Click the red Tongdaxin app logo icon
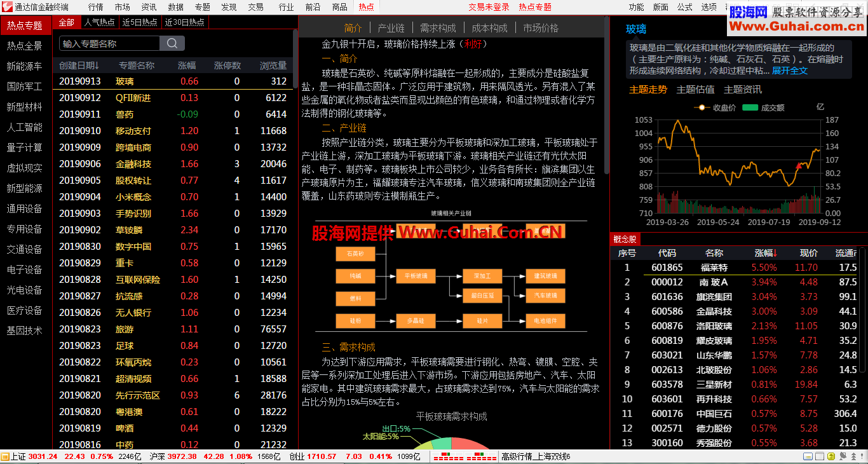Screen dimensions: 868x464 7,7
